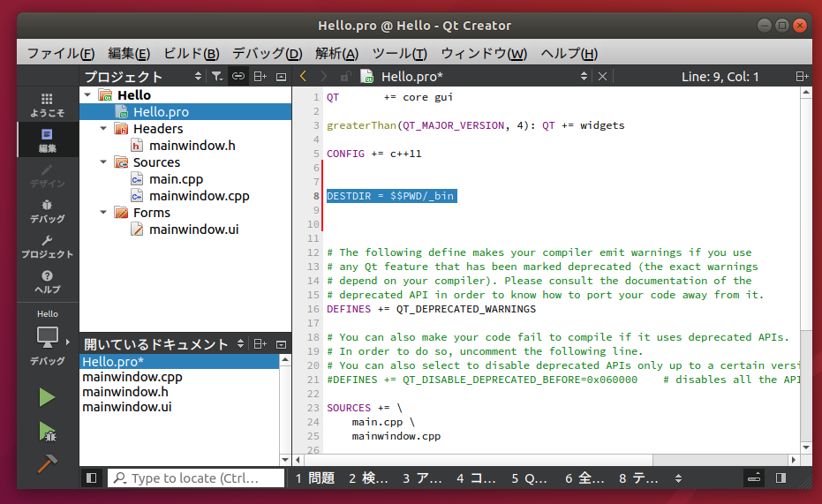This screenshot has width=822, height=504.
Task: Select mainwindow.cpp in open documents list
Action: coord(132,377)
